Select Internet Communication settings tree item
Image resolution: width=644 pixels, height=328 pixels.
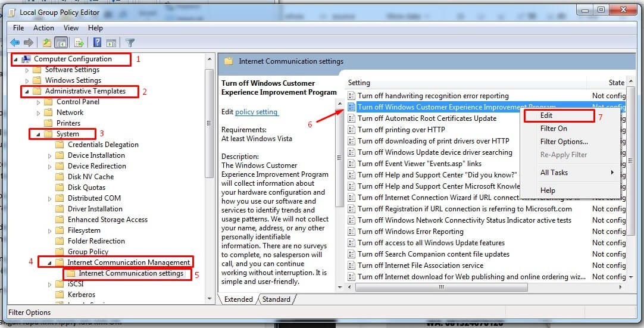[x=131, y=273]
